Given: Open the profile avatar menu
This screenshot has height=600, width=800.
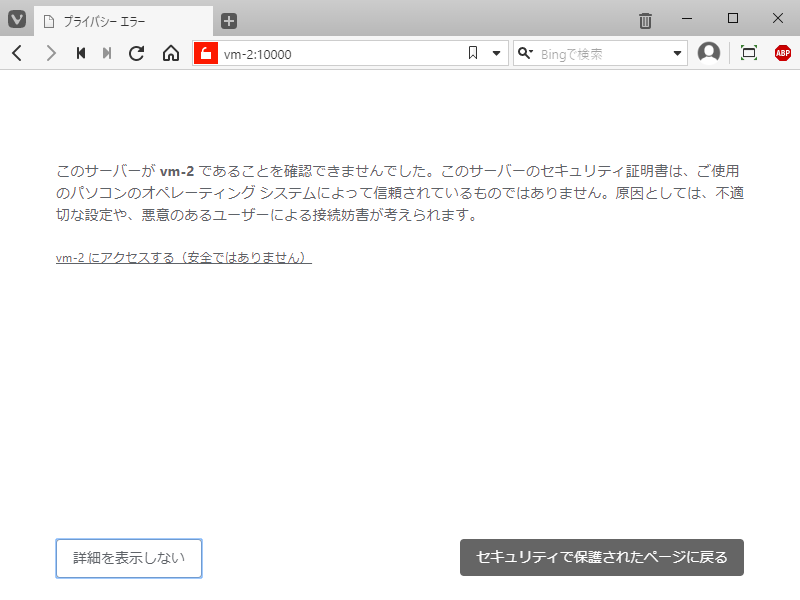Looking at the screenshot, I should (709, 53).
